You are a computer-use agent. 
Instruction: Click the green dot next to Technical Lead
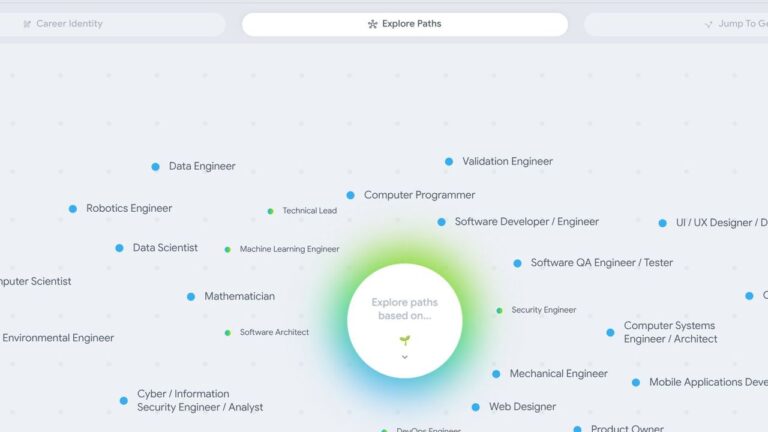(270, 211)
